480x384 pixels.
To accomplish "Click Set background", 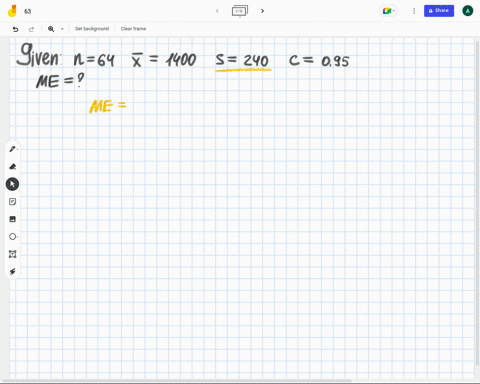I will (92, 29).
